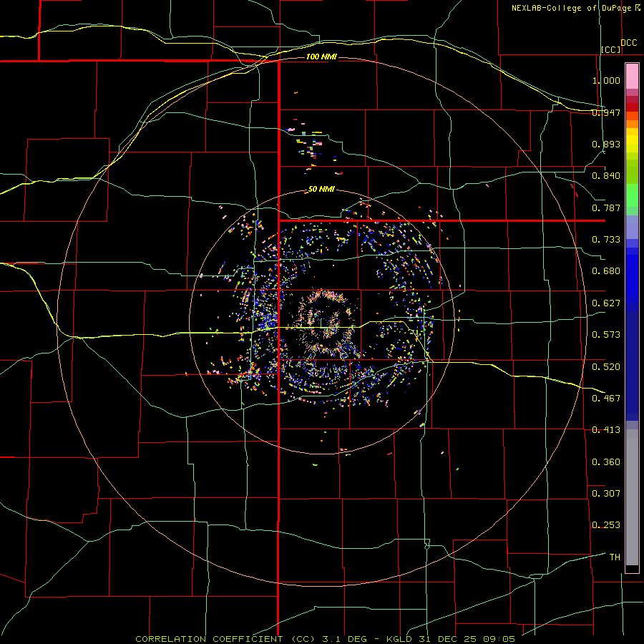Click the 31 DEC 25 date text

(x=449, y=639)
